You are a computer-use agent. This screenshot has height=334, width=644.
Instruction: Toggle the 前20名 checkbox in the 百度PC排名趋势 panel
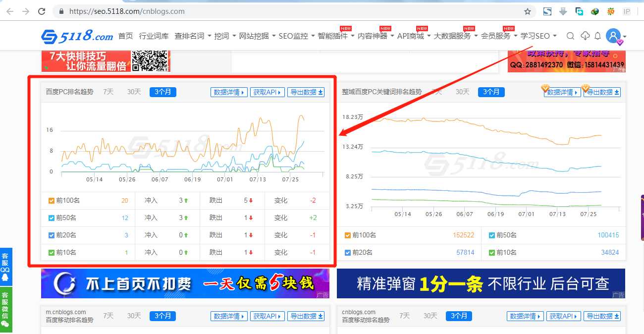[x=52, y=235]
